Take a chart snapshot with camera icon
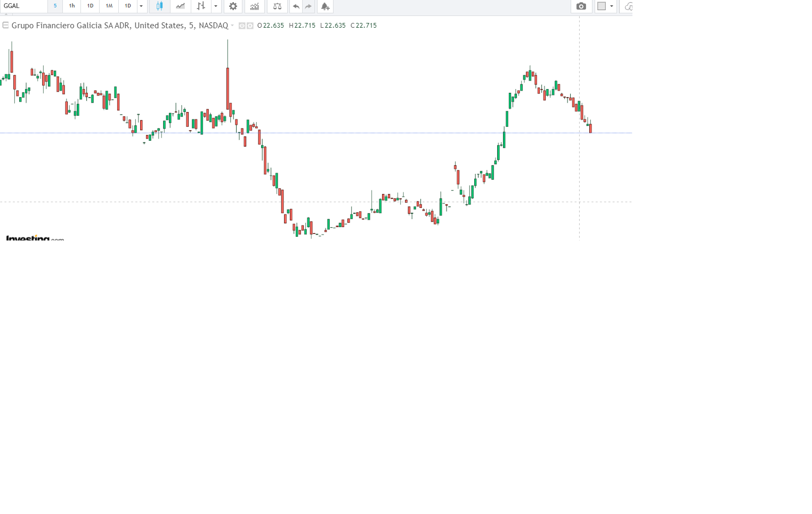Image resolution: width=812 pixels, height=514 pixels. pyautogui.click(x=581, y=6)
